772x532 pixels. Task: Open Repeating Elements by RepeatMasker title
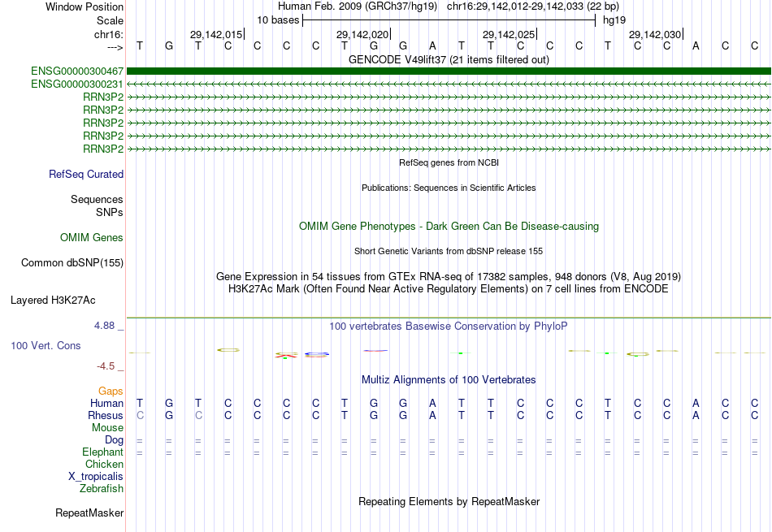(449, 501)
